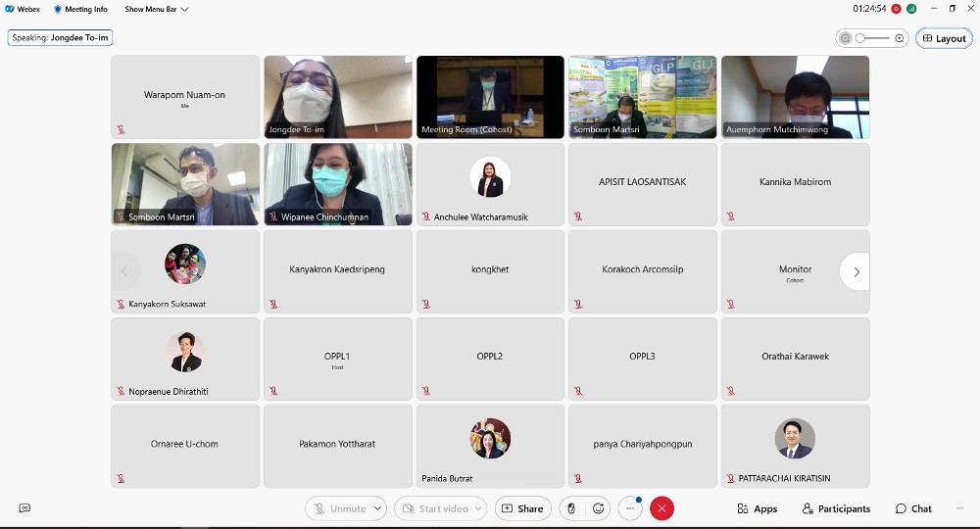The width and height of the screenshot is (980, 529).
Task: Open the captions icon at bottom left
Action: [24, 508]
